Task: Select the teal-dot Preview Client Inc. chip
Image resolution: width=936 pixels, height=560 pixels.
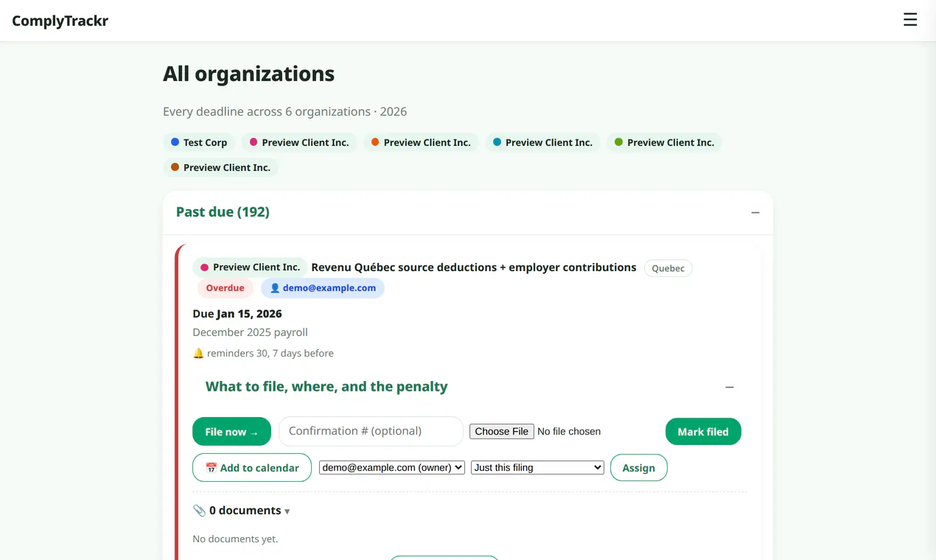Action: (x=542, y=142)
